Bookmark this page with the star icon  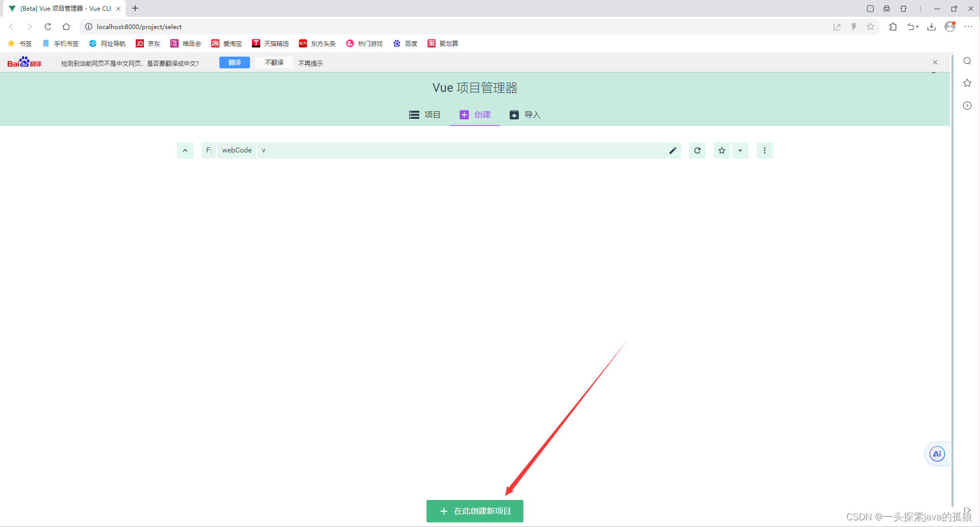coord(870,27)
